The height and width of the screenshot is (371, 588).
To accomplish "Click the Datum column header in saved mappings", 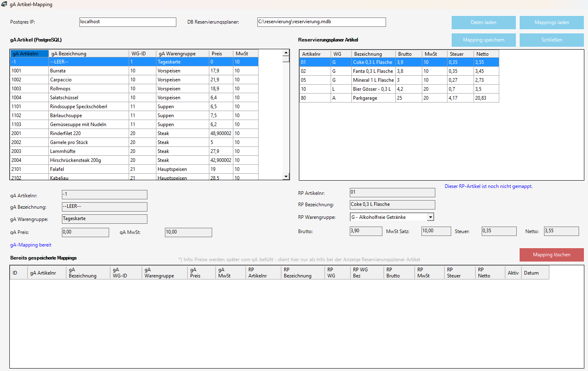I will click(x=535, y=273).
